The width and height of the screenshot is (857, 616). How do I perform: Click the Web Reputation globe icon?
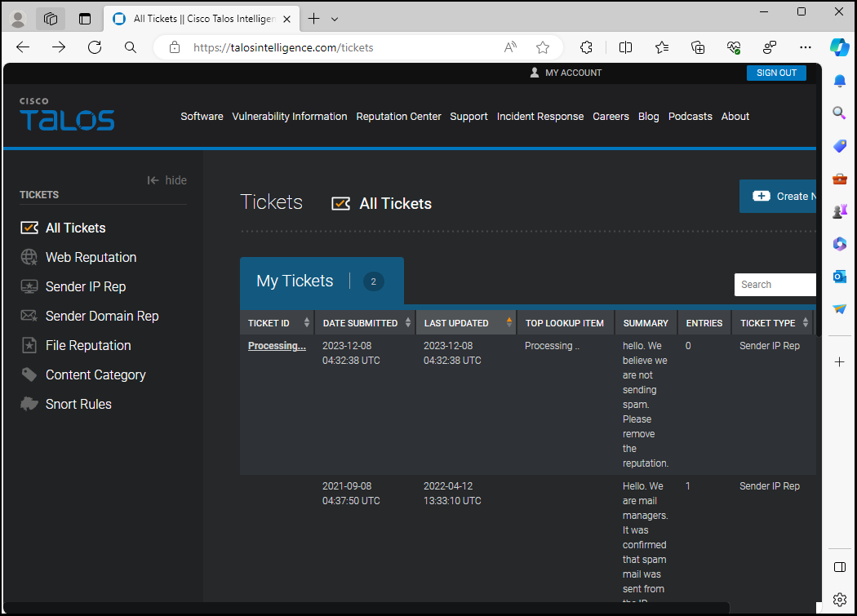[29, 257]
